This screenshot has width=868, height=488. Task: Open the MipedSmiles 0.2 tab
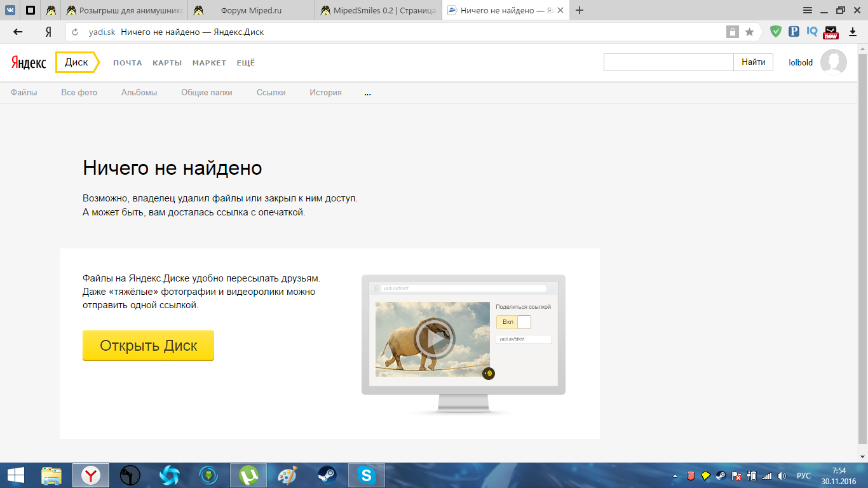(378, 10)
